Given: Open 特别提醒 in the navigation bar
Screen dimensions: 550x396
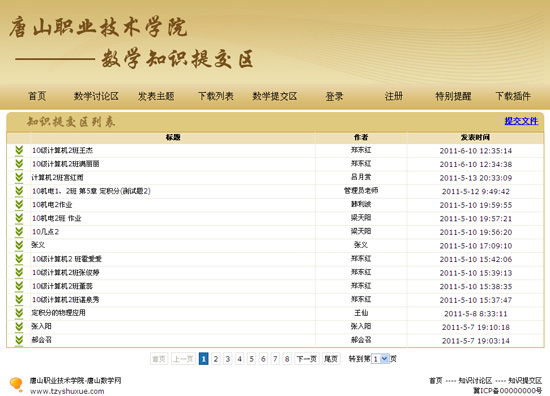Looking at the screenshot, I should click(453, 96).
